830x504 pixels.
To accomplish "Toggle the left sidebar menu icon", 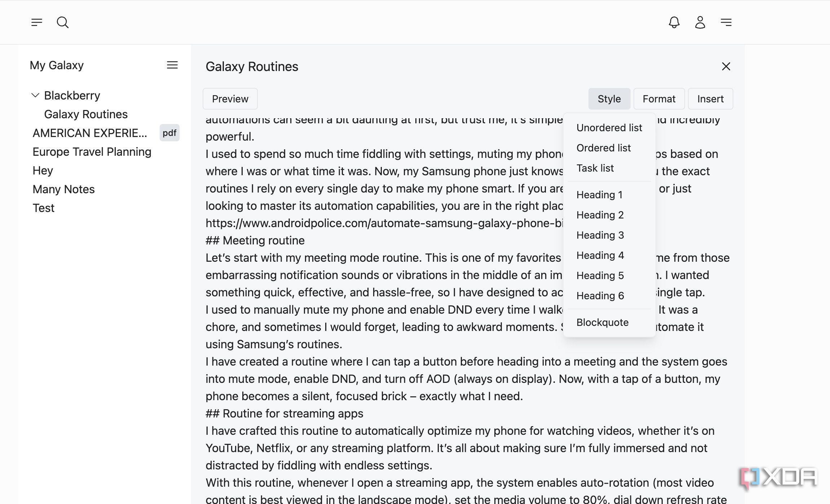I will point(36,22).
